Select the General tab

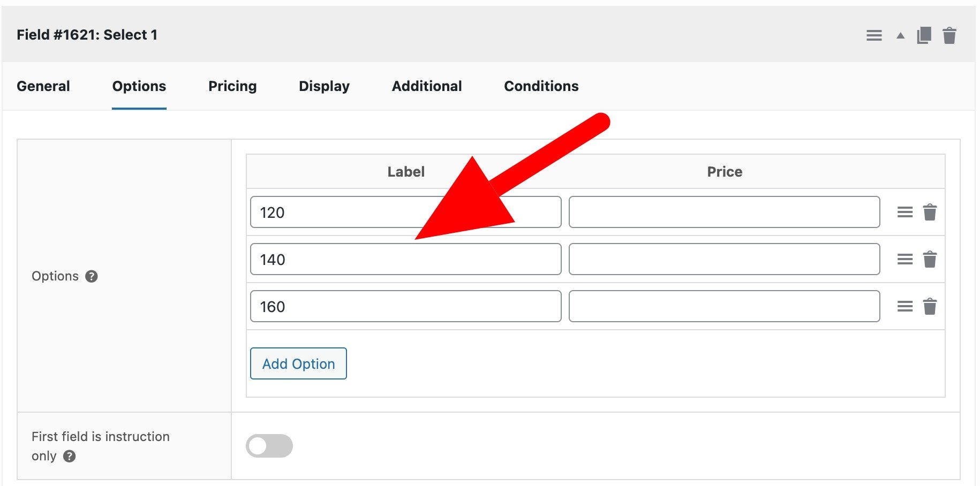tap(43, 86)
